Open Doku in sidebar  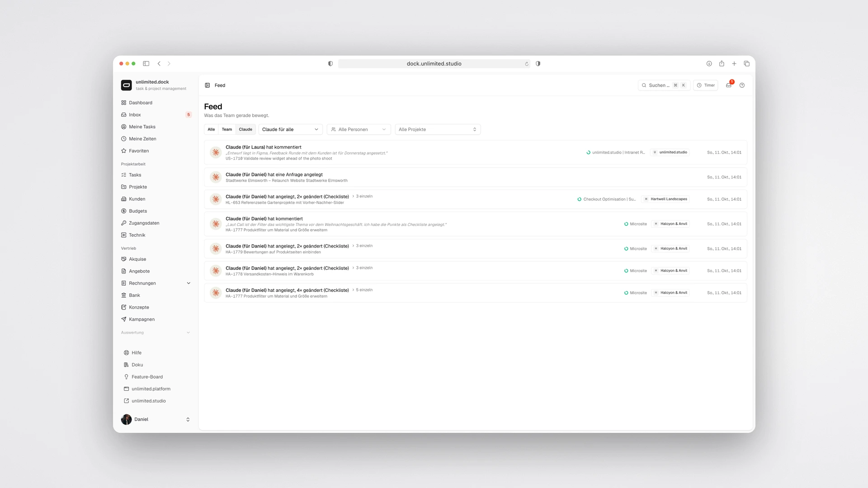[156, 365]
